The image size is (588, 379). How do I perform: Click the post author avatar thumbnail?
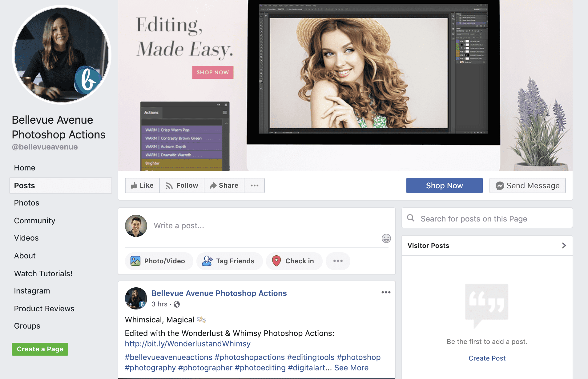coord(136,298)
